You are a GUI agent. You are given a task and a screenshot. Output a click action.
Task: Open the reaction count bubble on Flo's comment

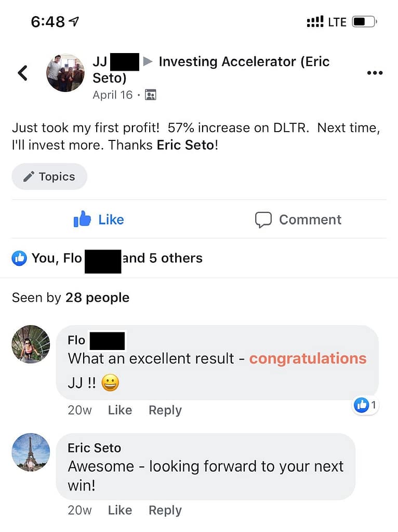coord(365,405)
